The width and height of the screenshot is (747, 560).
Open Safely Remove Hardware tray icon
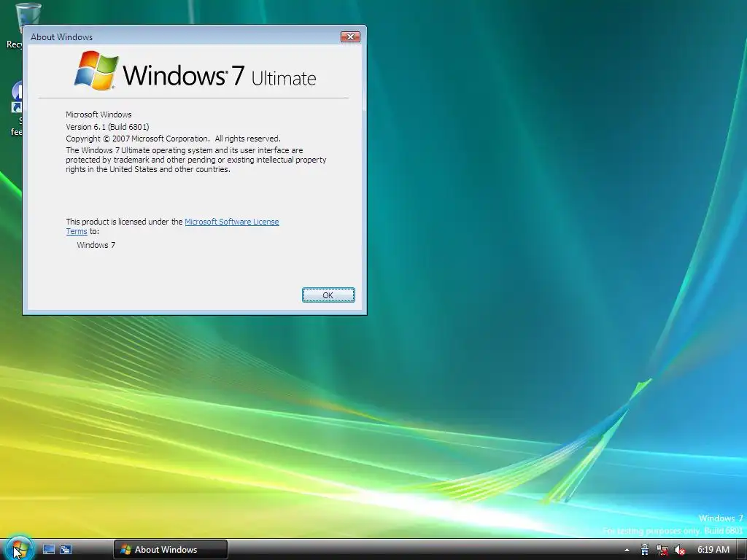(x=645, y=550)
